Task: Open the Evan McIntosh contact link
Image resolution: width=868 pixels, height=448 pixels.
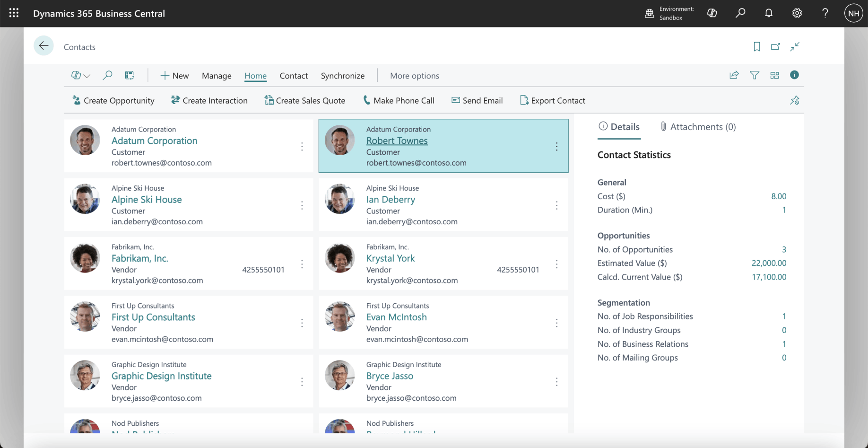Action: pos(397,317)
